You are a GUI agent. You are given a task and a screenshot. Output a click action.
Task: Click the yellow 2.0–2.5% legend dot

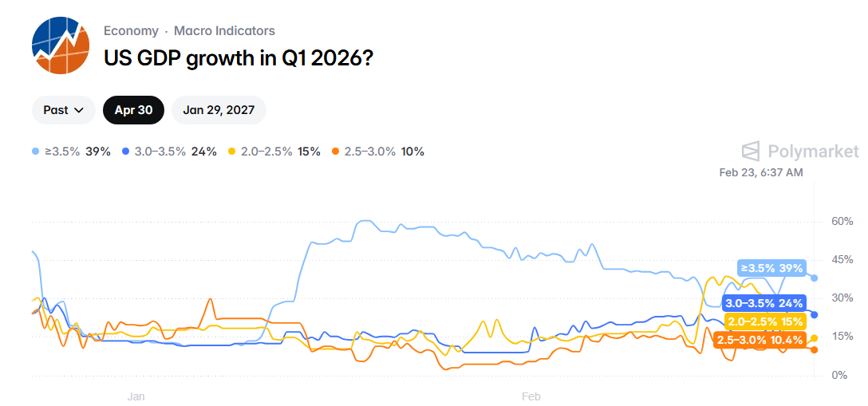pyautogui.click(x=232, y=152)
